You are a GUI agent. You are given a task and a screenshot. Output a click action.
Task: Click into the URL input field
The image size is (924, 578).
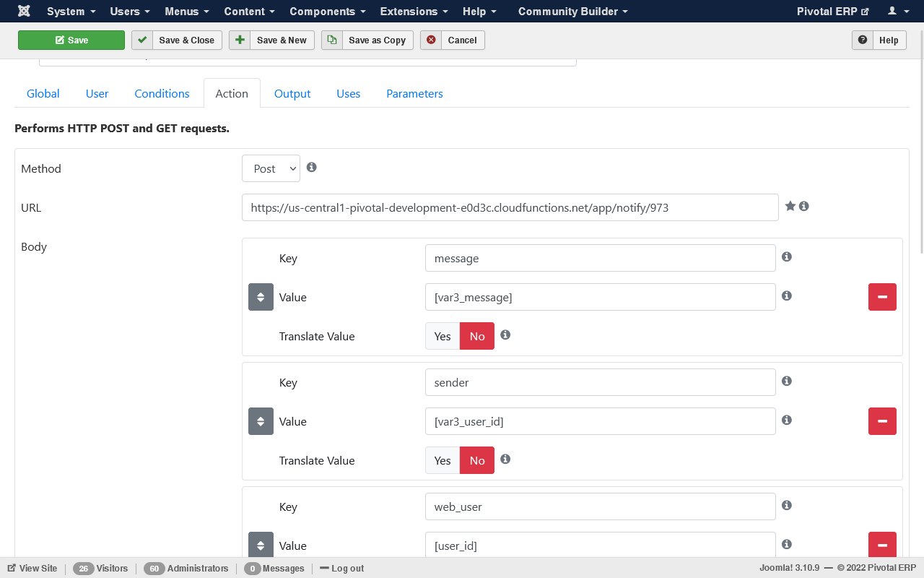510,207
